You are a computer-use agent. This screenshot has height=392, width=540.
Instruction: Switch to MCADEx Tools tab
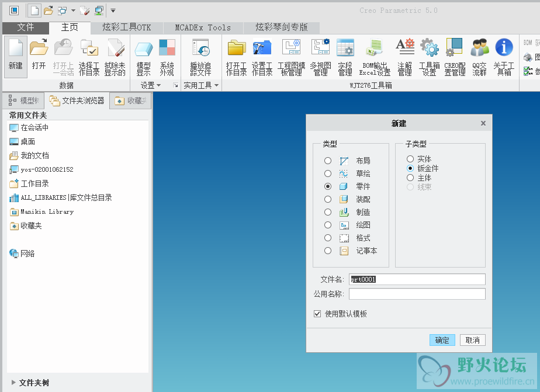203,27
